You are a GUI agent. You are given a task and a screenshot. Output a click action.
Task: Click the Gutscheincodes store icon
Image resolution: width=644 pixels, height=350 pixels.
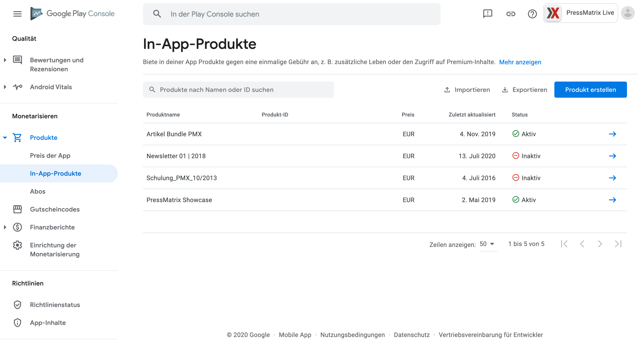(x=17, y=209)
